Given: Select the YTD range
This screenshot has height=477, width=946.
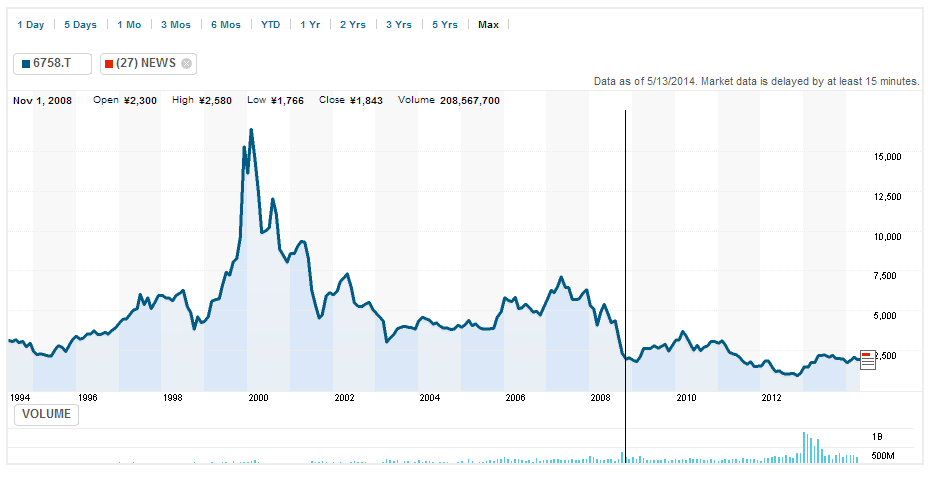Looking at the screenshot, I should tap(271, 24).
